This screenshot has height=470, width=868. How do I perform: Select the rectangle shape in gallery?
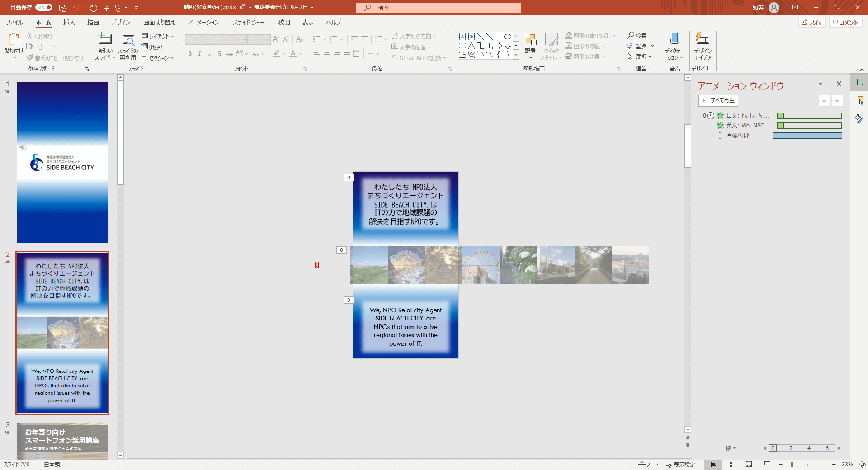499,37
